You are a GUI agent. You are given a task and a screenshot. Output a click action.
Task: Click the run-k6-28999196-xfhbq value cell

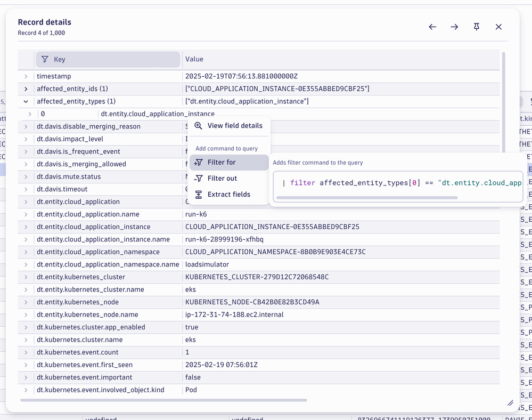tap(224, 239)
